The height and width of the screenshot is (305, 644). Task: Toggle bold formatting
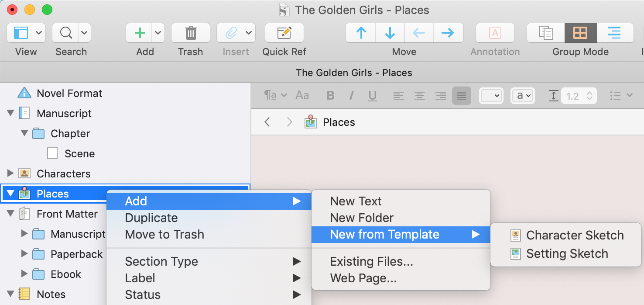point(331,95)
